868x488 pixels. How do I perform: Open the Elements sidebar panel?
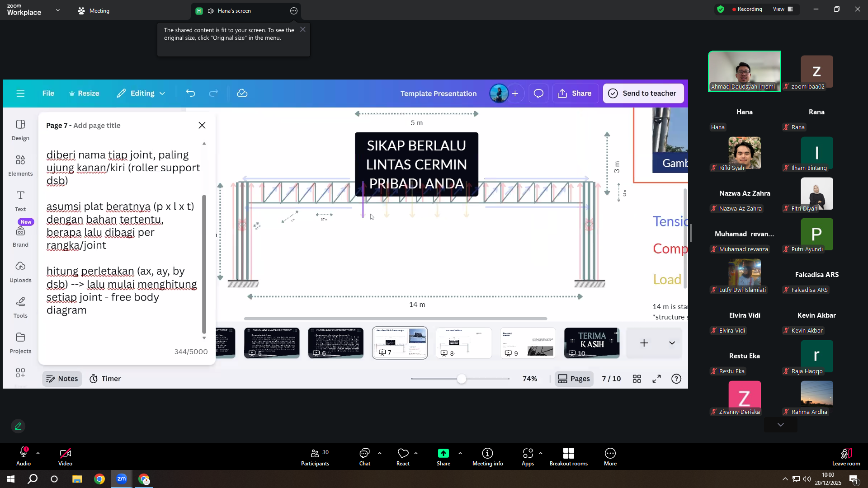pos(20,165)
